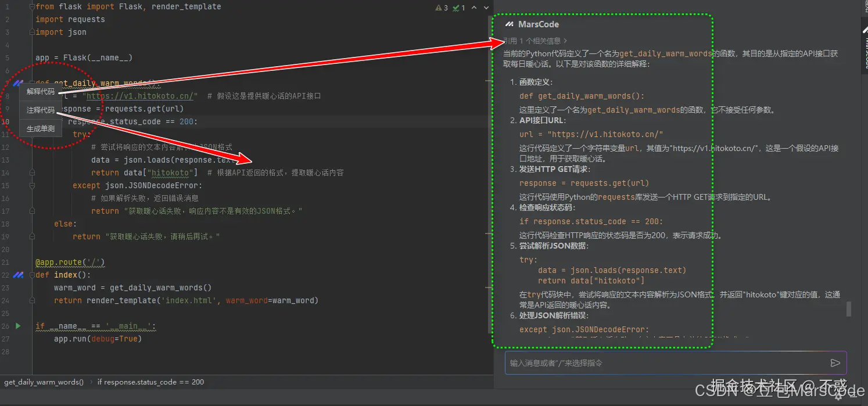Click 'import requests' on line 2
The image size is (868, 406).
pos(70,19)
